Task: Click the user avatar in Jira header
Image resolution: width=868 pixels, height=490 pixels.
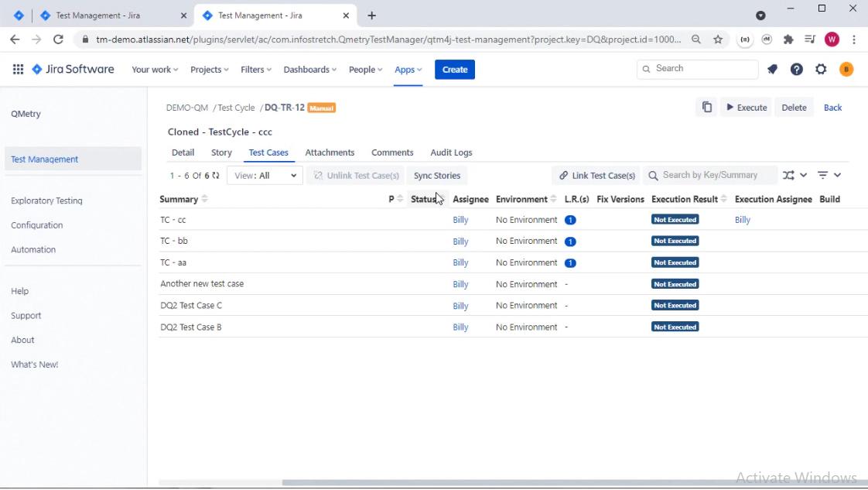Action: pyautogui.click(x=846, y=70)
